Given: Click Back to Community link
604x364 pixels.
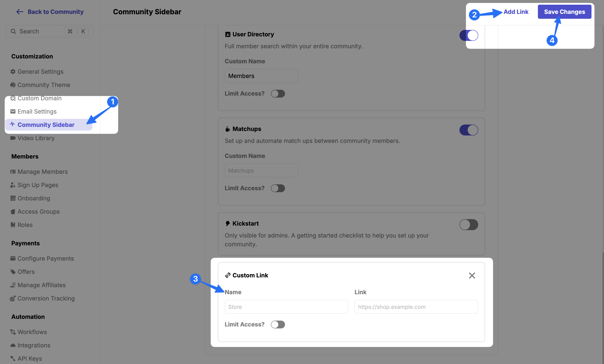Looking at the screenshot, I should [x=56, y=12].
